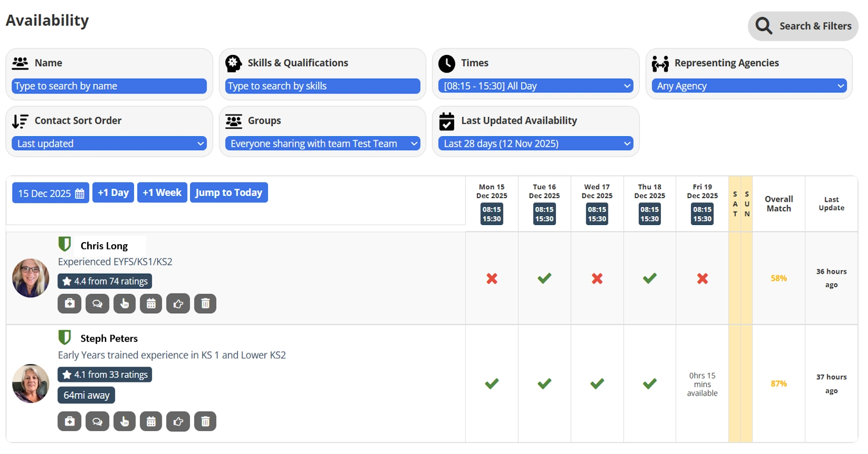Expand the Representing Agencies dropdown
The width and height of the screenshot is (868, 454).
(749, 86)
